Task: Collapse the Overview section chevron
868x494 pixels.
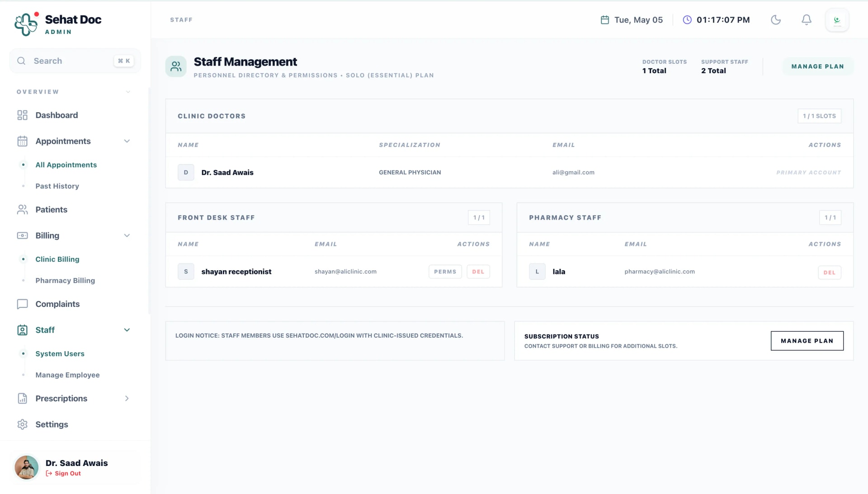Action: (x=128, y=92)
